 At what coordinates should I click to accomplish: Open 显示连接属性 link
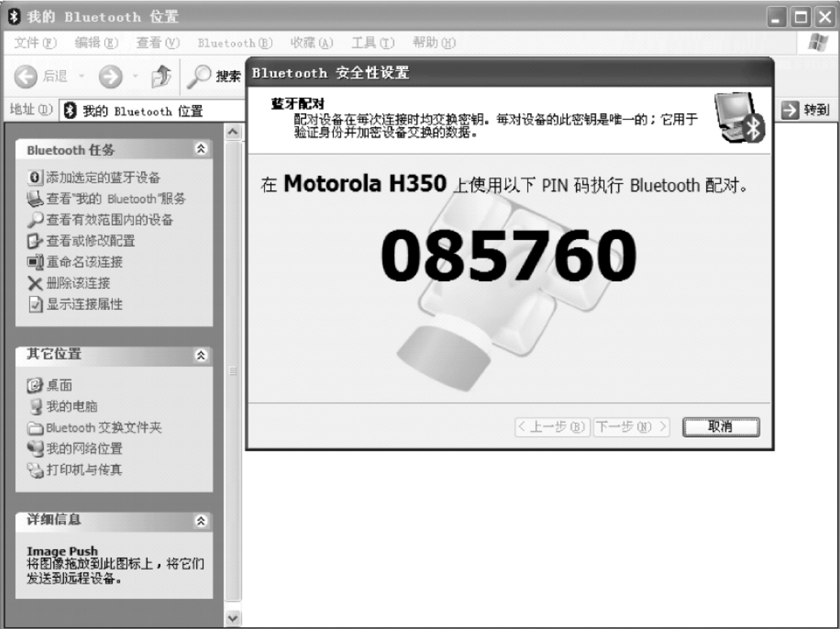(x=85, y=304)
